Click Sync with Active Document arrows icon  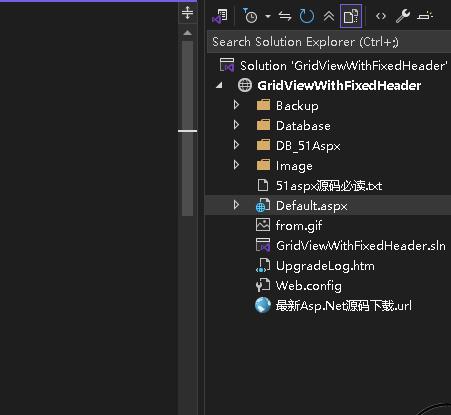point(285,16)
